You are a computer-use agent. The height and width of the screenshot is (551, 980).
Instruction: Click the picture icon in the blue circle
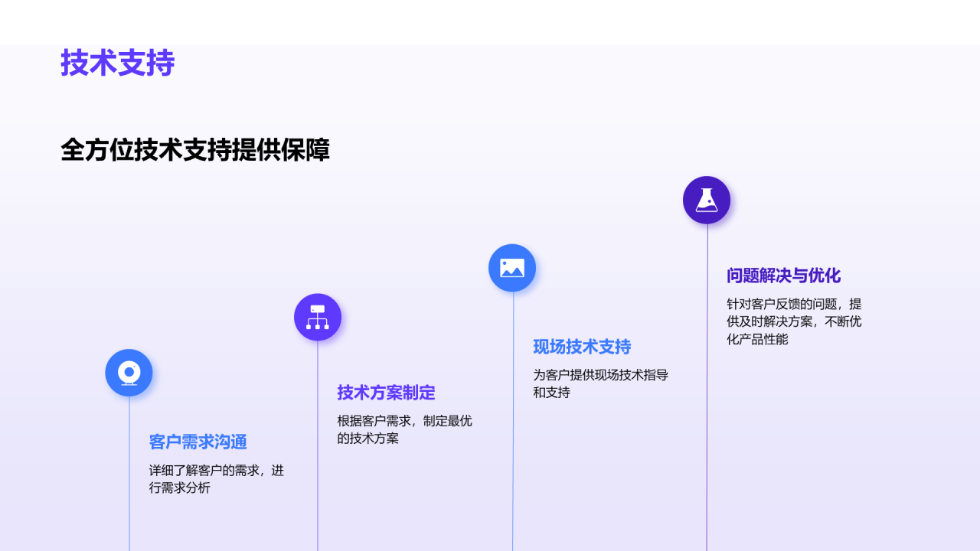pyautogui.click(x=512, y=268)
